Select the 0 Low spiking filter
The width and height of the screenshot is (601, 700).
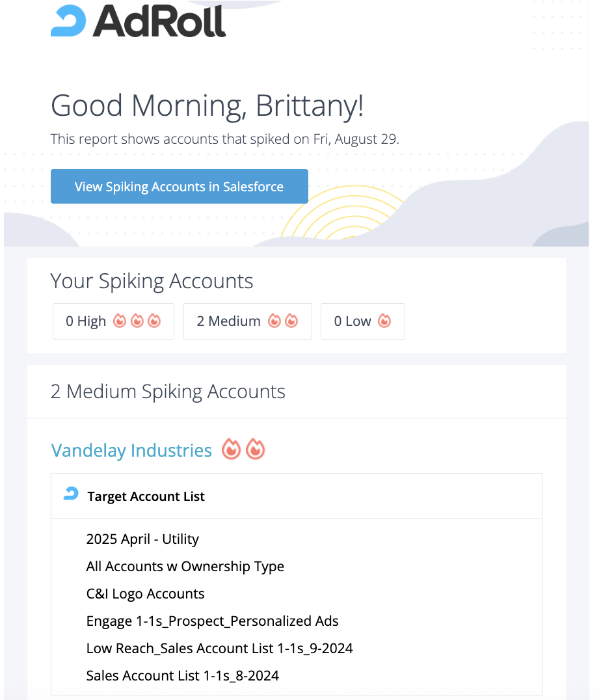(x=362, y=321)
